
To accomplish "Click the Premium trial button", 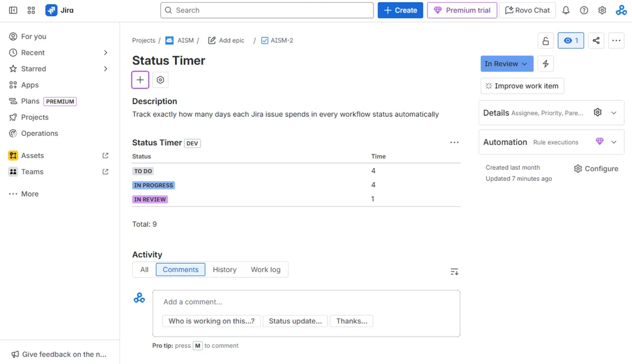I will (x=462, y=10).
